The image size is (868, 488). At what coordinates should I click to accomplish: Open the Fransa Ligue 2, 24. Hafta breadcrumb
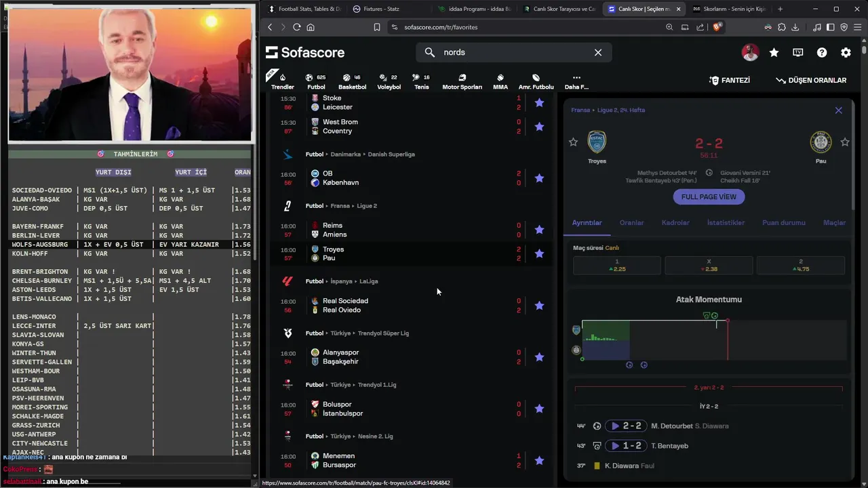click(x=608, y=110)
